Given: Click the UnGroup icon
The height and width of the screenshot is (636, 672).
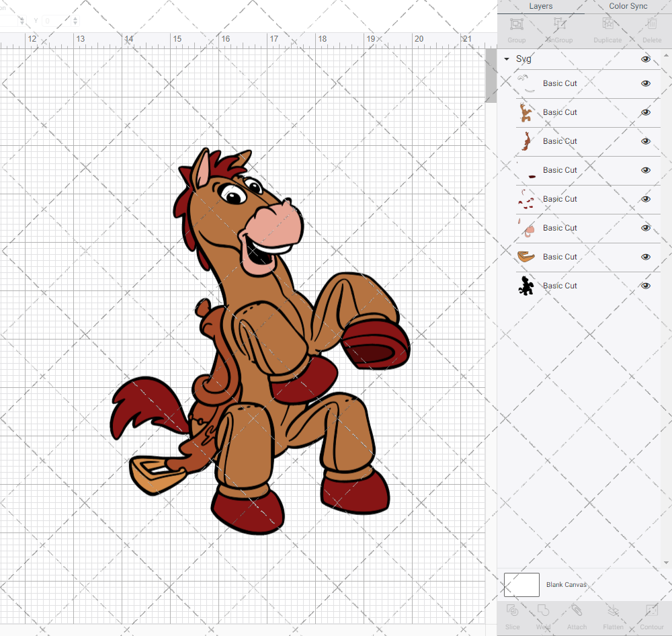Looking at the screenshot, I should point(559,24).
